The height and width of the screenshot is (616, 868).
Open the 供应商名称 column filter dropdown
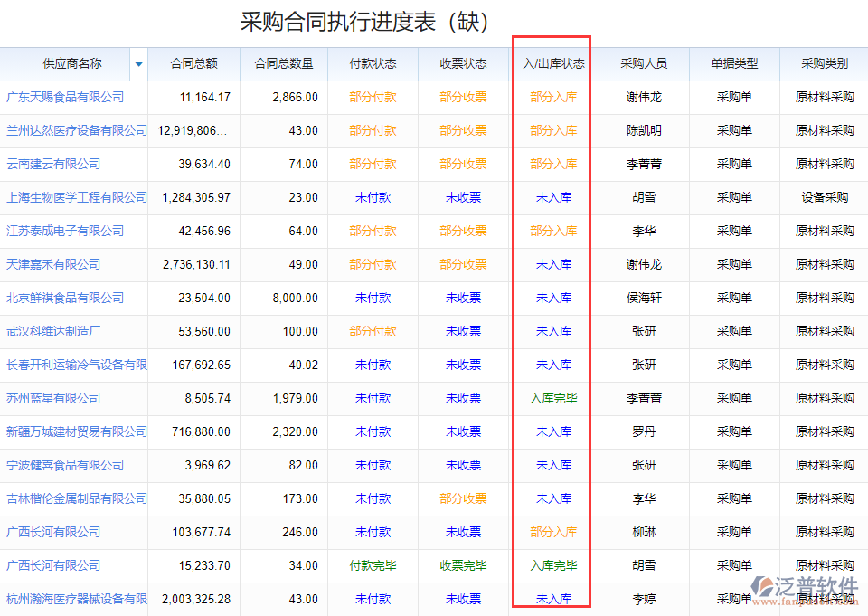coord(137,64)
